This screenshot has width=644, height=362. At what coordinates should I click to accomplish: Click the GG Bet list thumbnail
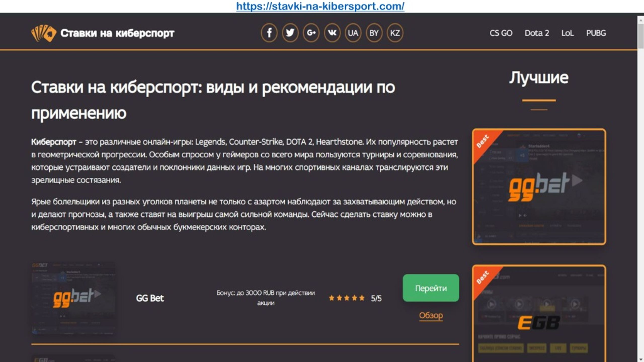(x=73, y=298)
